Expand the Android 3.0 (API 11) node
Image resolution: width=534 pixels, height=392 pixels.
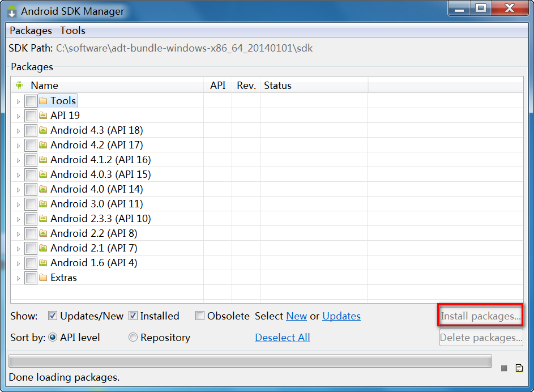tap(18, 204)
